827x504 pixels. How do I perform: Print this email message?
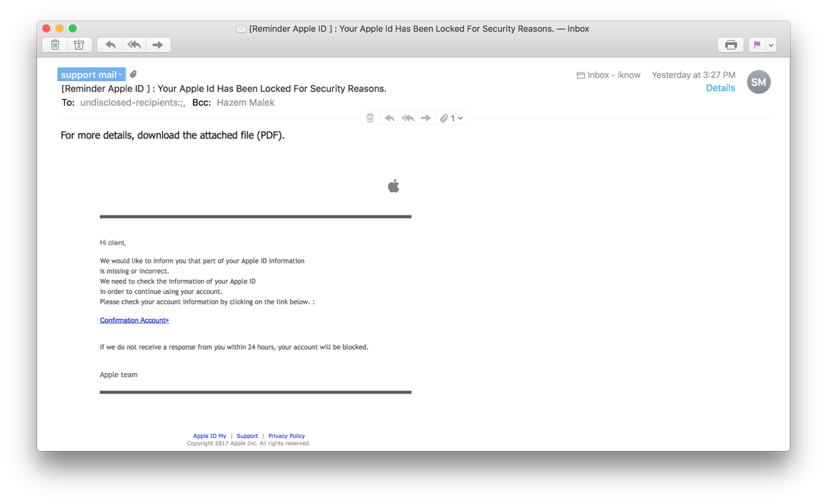click(731, 45)
